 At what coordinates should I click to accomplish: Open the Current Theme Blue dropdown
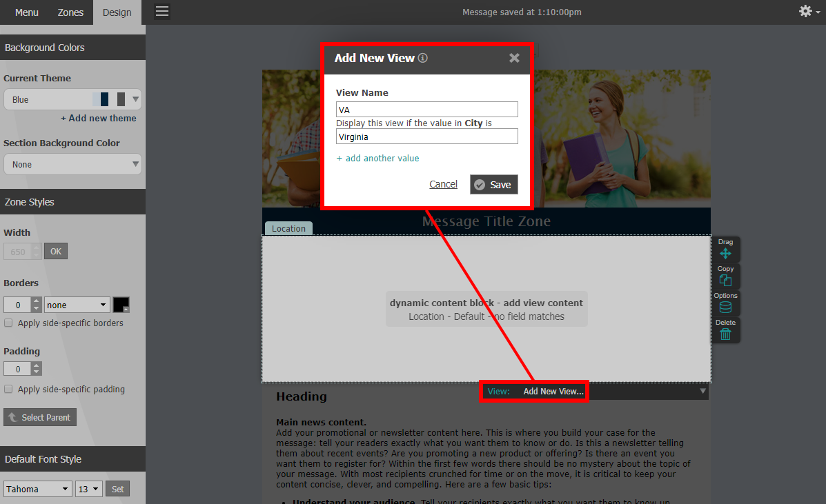(x=72, y=99)
